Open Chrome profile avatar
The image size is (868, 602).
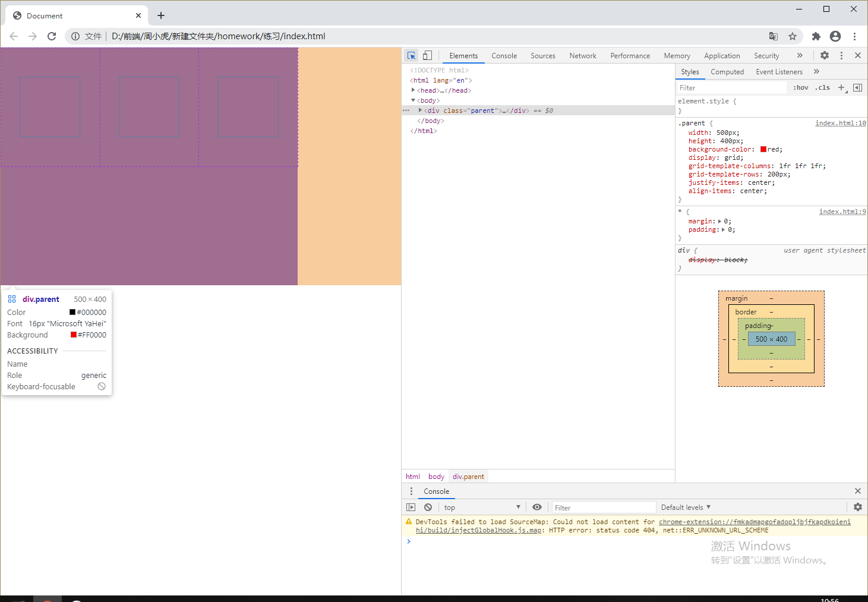pyautogui.click(x=835, y=36)
